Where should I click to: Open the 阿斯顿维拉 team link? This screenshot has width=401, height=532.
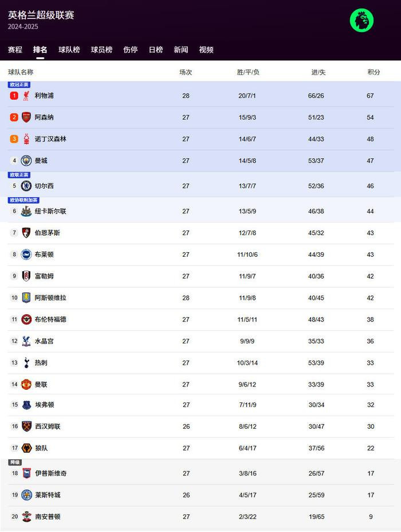[50, 298]
